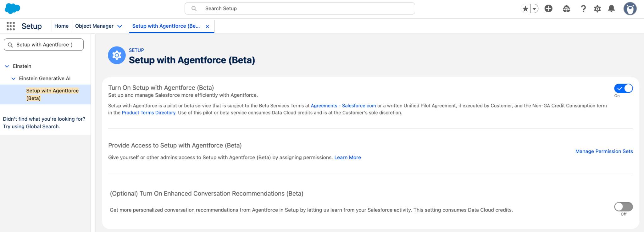Image resolution: width=644 pixels, height=232 pixels.
Task: Click 'Didn't find what you're looking for?' text
Action: (44, 119)
